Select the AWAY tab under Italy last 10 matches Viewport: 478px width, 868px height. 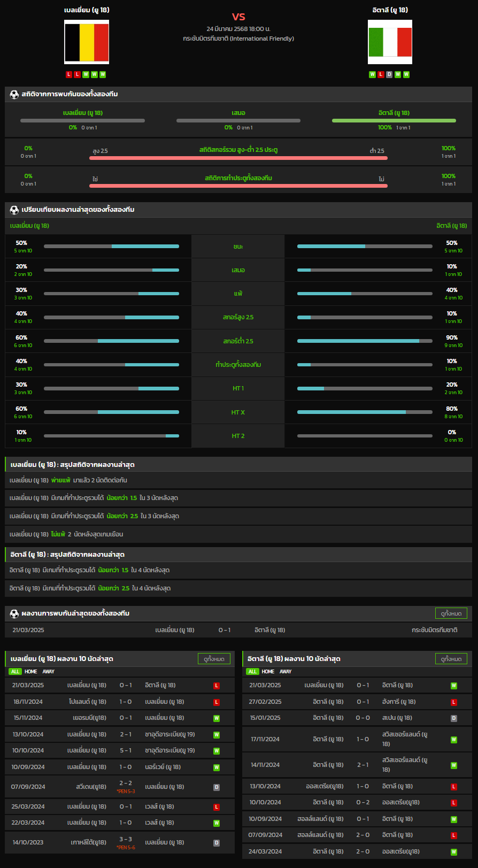(286, 672)
